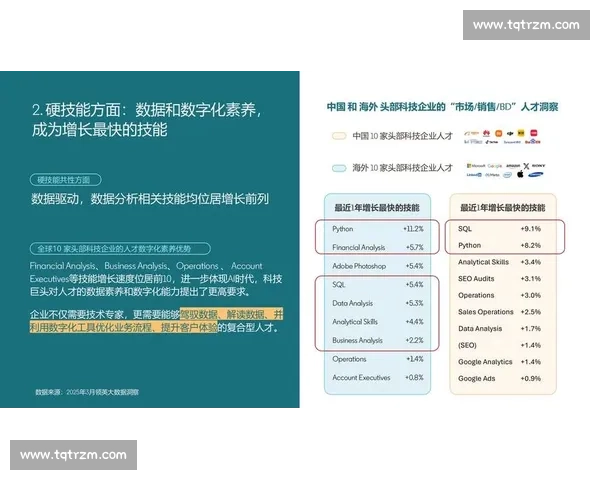This screenshot has height=480, width=600.
Task: Click the Intel logo
Action: 507,175
